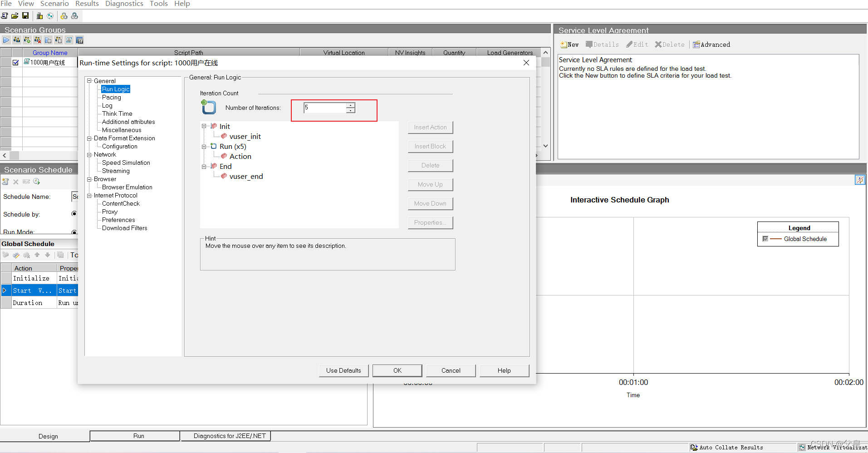Collapse the General tree node
The height and width of the screenshot is (453, 868).
coord(89,81)
